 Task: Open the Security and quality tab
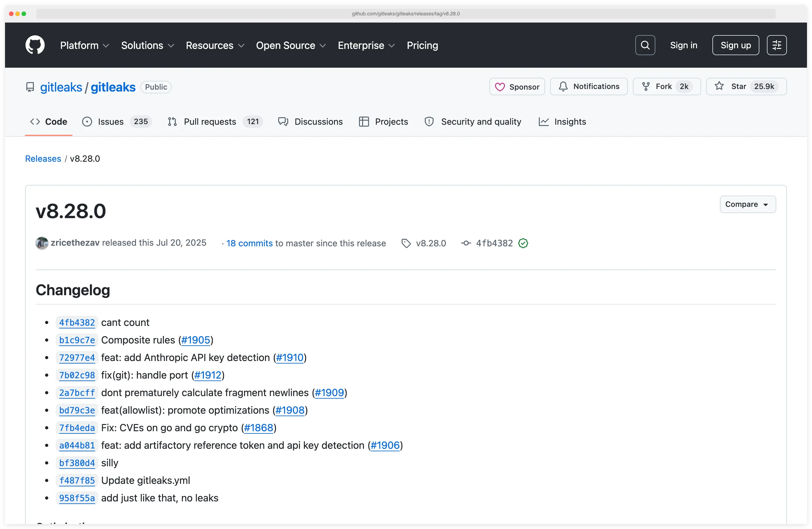point(481,122)
